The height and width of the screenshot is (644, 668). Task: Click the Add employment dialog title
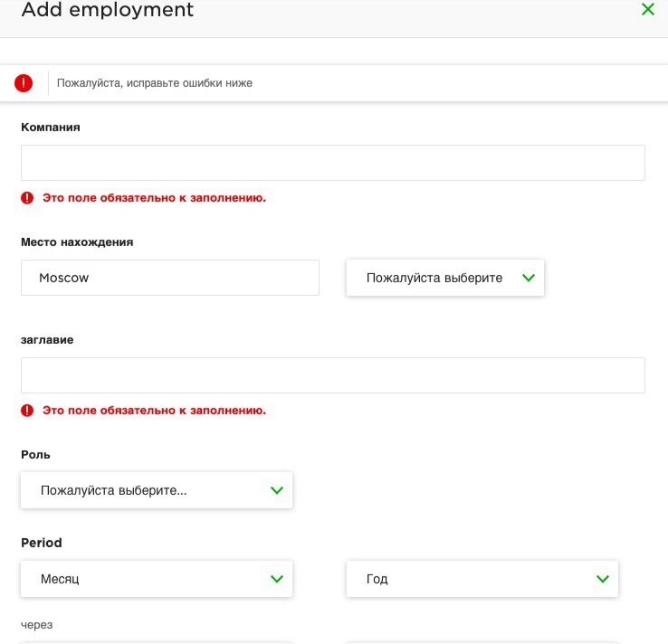(x=108, y=9)
